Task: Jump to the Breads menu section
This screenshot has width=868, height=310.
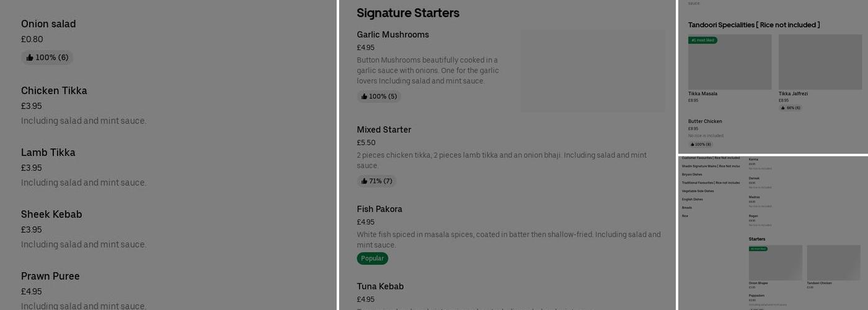Action: 686,208
